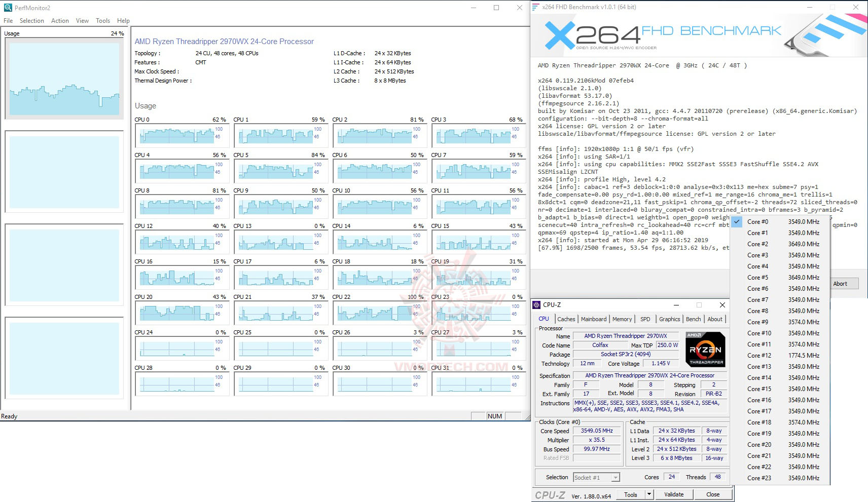Click the Technology value 12 nm
Image resolution: width=868 pixels, height=502 pixels.
pos(587,363)
